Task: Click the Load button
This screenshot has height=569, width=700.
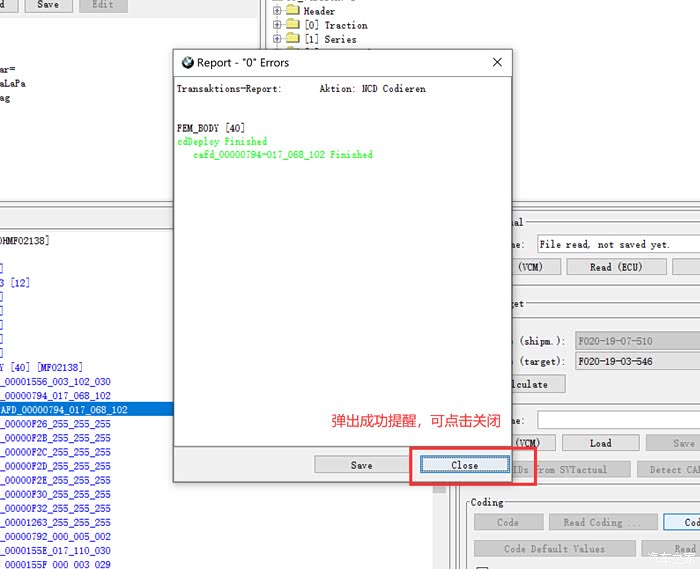Action: point(600,443)
